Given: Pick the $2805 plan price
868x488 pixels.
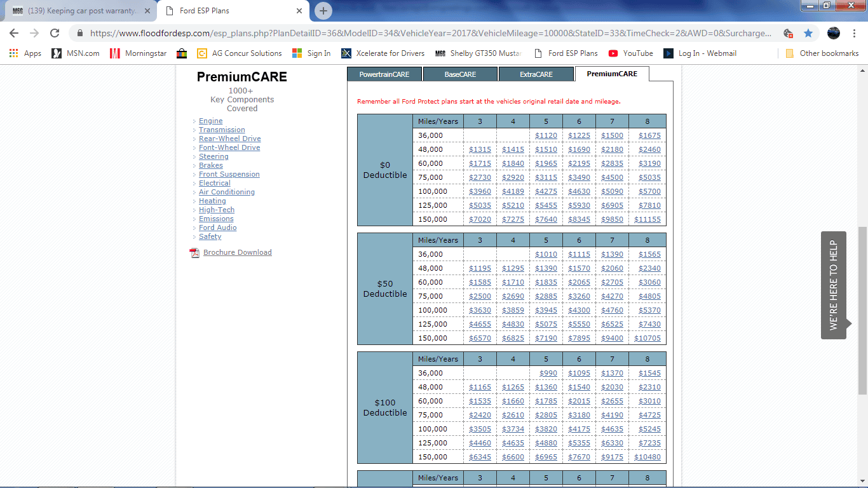Looking at the screenshot, I should tap(546, 415).
